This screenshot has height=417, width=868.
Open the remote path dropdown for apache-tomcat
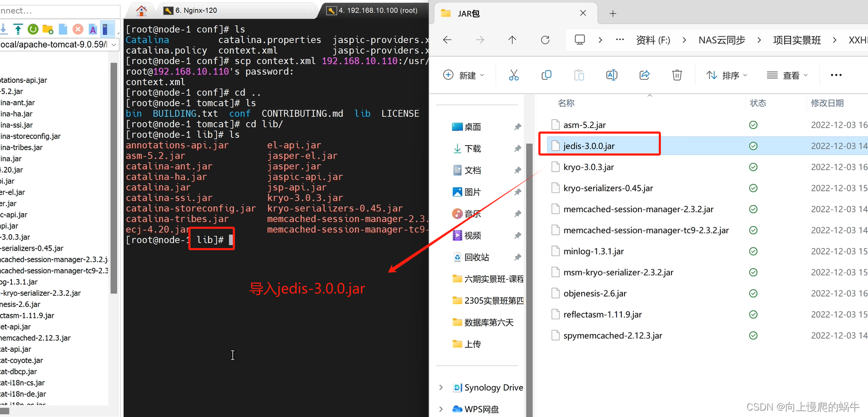114,45
